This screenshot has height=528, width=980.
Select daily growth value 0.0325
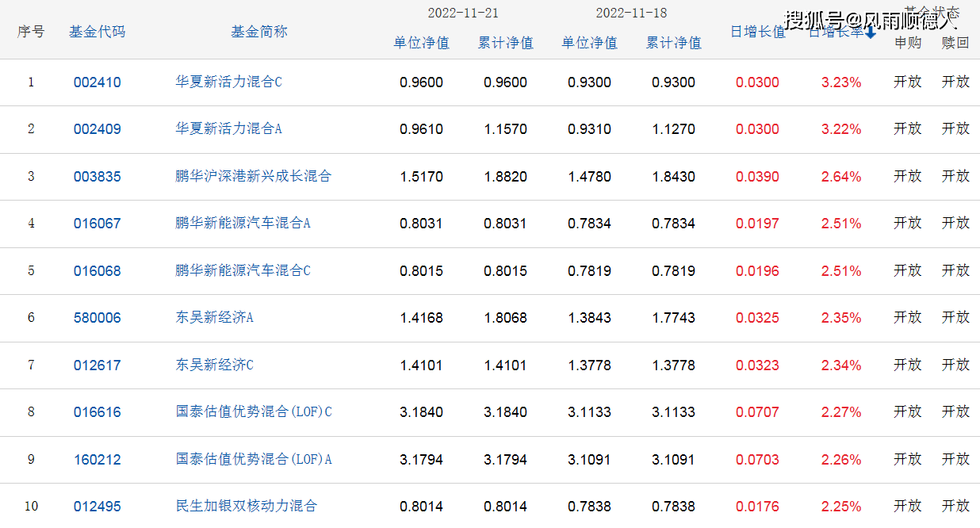[x=757, y=318]
